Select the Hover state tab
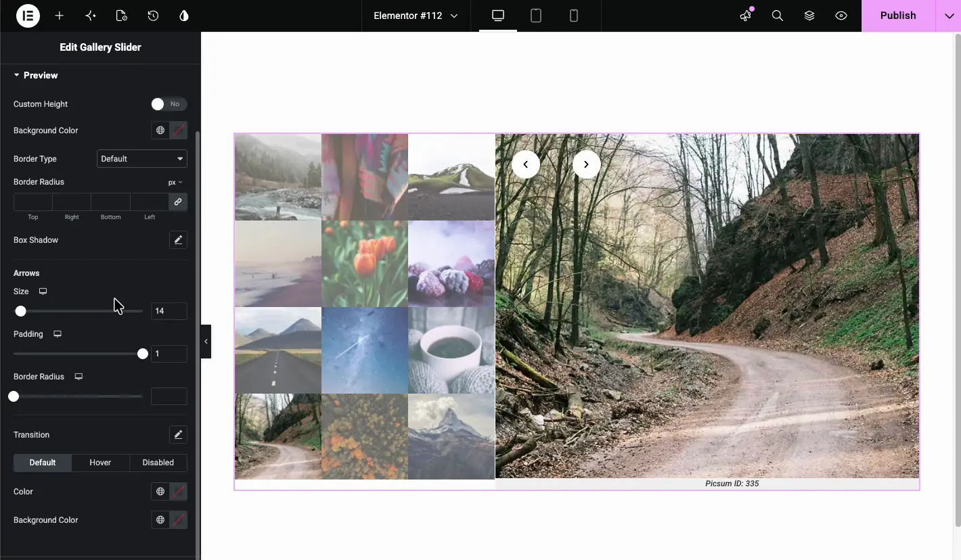 (x=100, y=463)
